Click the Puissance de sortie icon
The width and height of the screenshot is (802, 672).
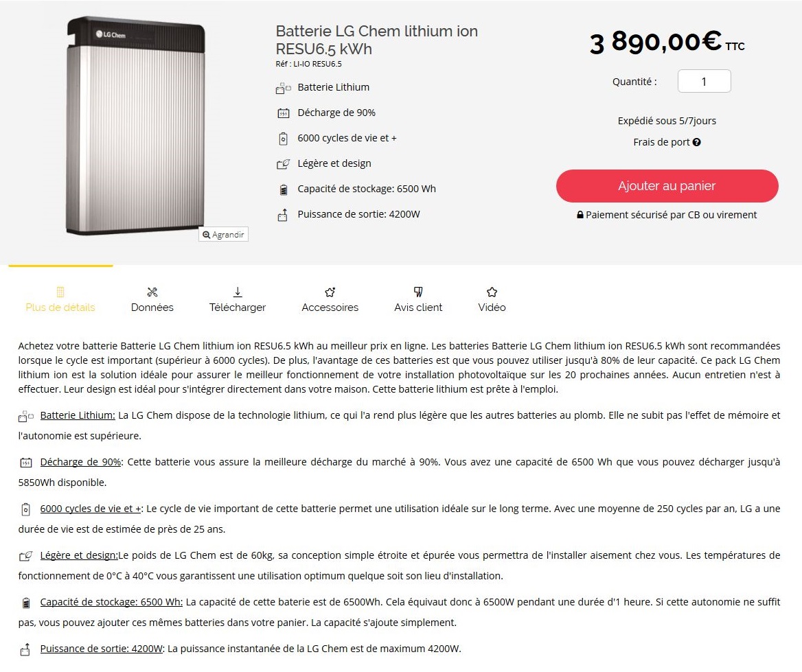point(282,215)
